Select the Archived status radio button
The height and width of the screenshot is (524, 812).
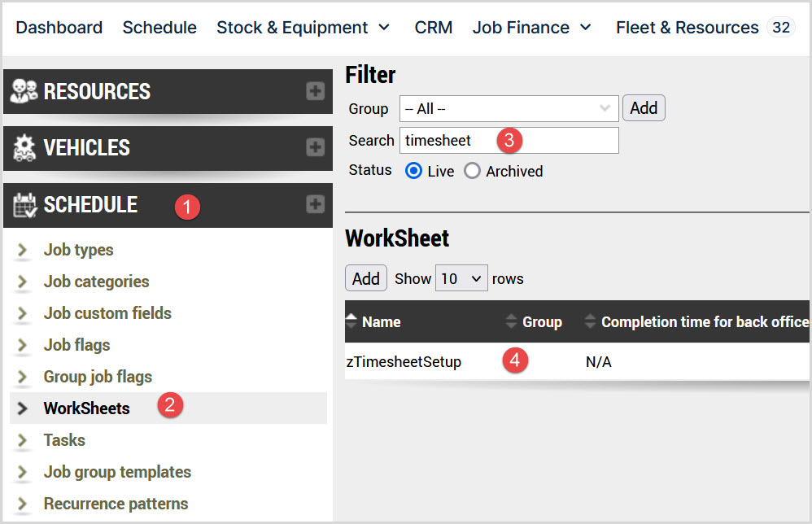473,171
